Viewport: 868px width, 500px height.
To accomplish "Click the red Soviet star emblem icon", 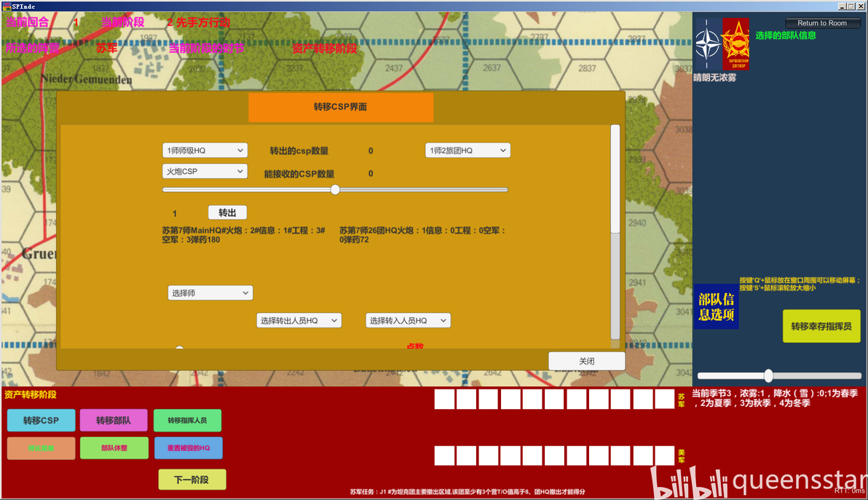I will 735,44.
